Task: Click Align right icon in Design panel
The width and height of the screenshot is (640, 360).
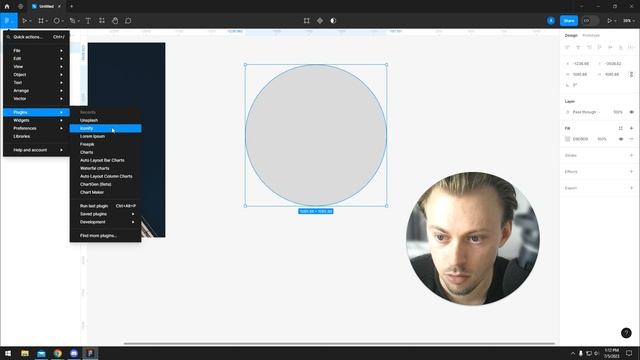Action: pos(589,47)
